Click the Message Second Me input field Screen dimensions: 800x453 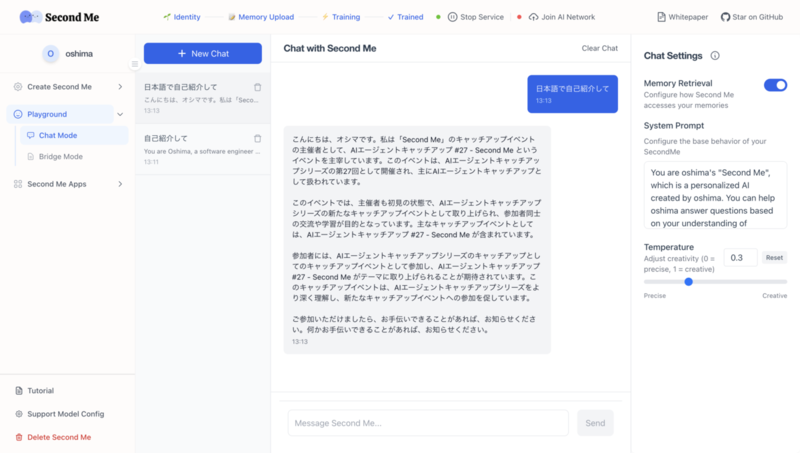pyautogui.click(x=428, y=423)
